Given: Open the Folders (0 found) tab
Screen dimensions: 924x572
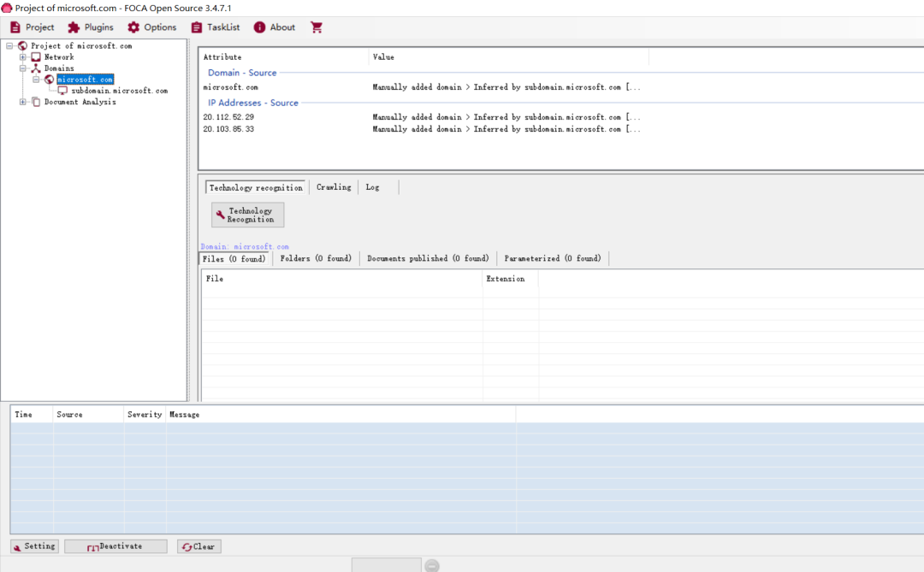Looking at the screenshot, I should [x=316, y=258].
